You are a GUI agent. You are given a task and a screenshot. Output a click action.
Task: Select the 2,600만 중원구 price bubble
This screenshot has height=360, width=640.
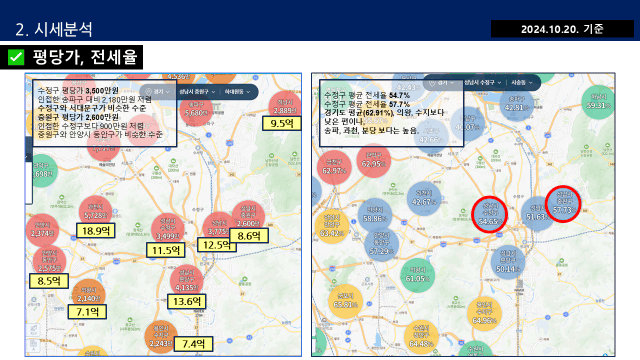248,217
